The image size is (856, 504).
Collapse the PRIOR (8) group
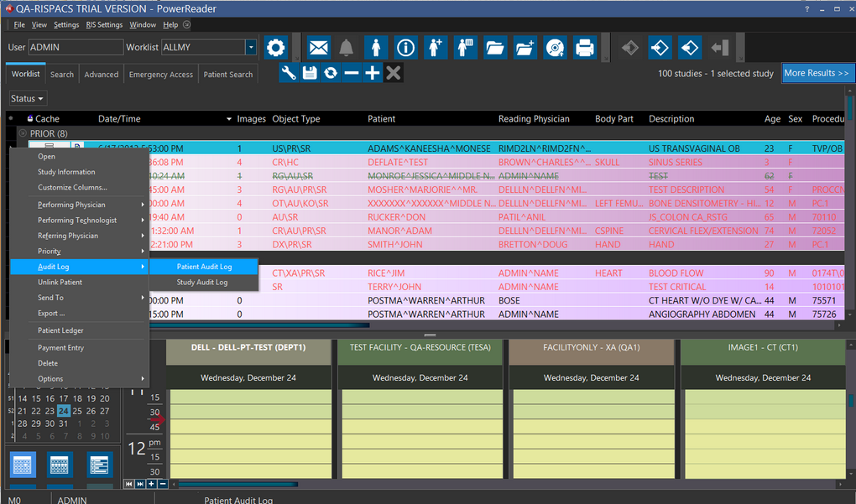coord(23,133)
